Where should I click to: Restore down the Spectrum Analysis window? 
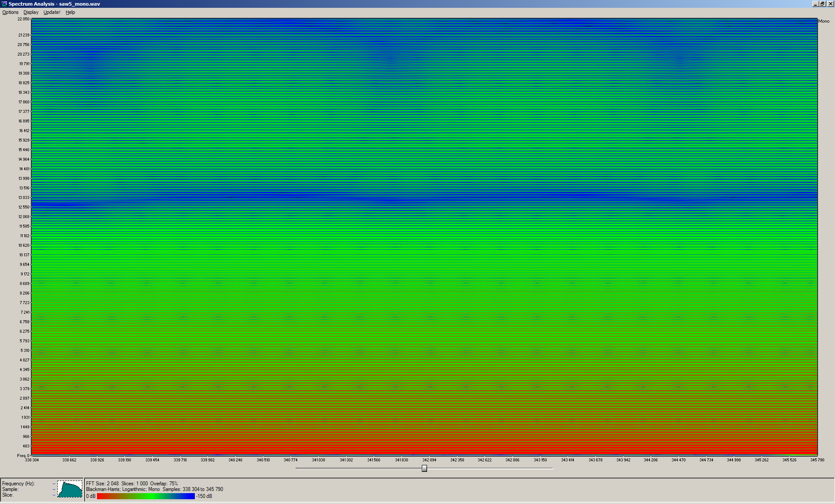tap(822, 3)
